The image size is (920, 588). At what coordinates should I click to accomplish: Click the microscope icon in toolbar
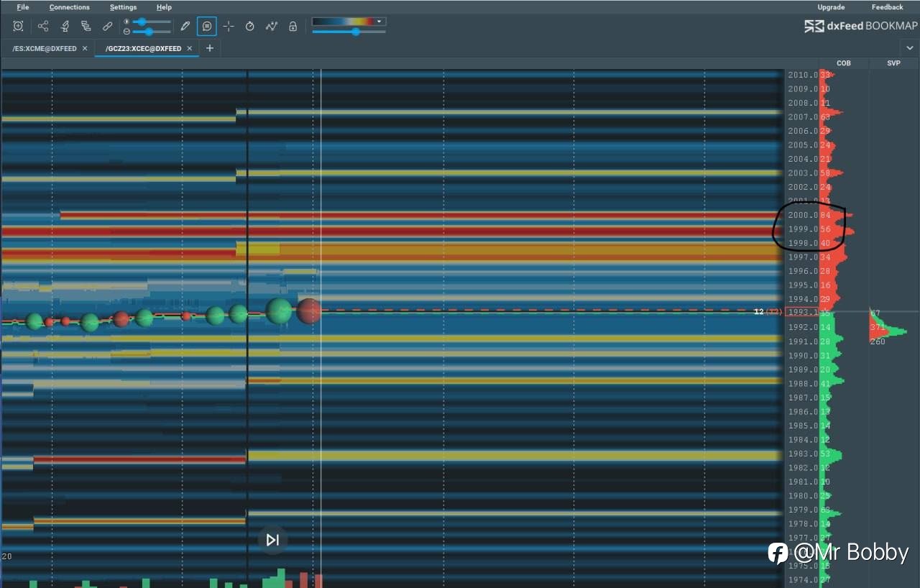pyautogui.click(x=65, y=26)
